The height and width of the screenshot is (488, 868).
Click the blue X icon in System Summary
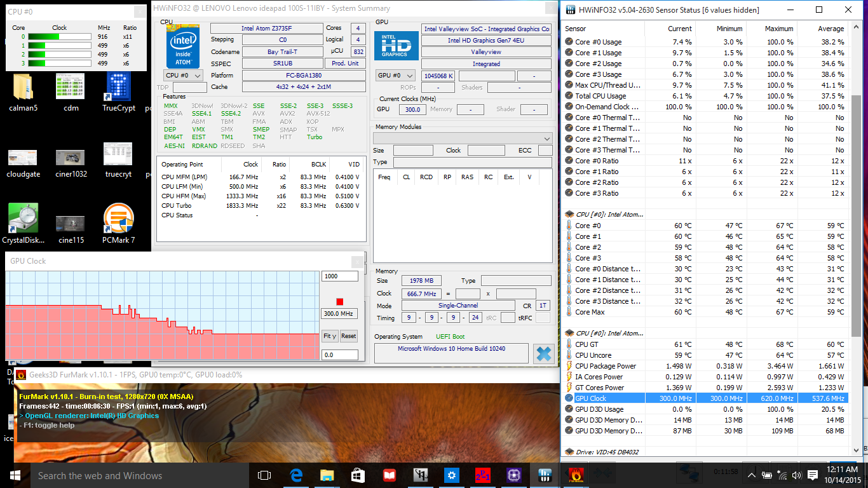(543, 353)
